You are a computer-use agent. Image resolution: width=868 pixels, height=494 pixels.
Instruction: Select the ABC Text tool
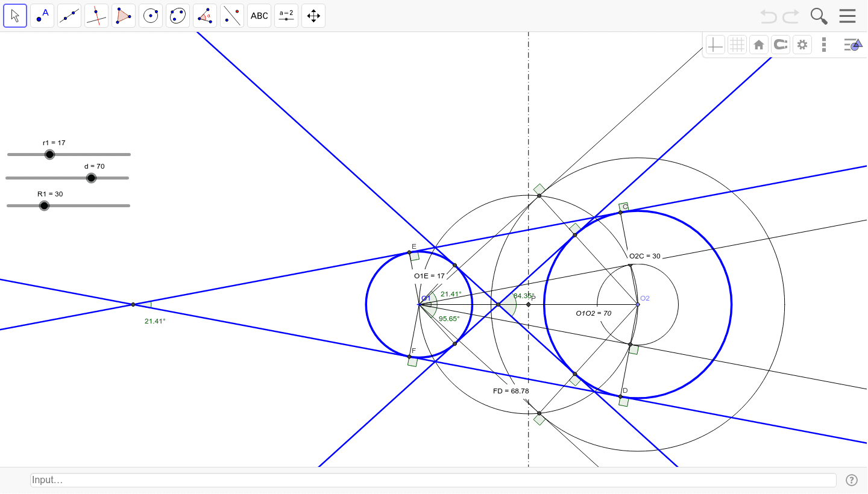[x=259, y=16]
